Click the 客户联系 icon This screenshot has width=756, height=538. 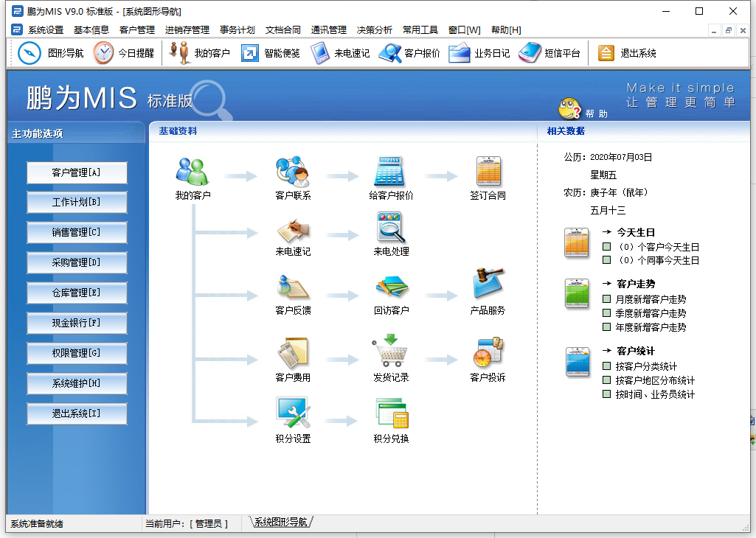(292, 172)
